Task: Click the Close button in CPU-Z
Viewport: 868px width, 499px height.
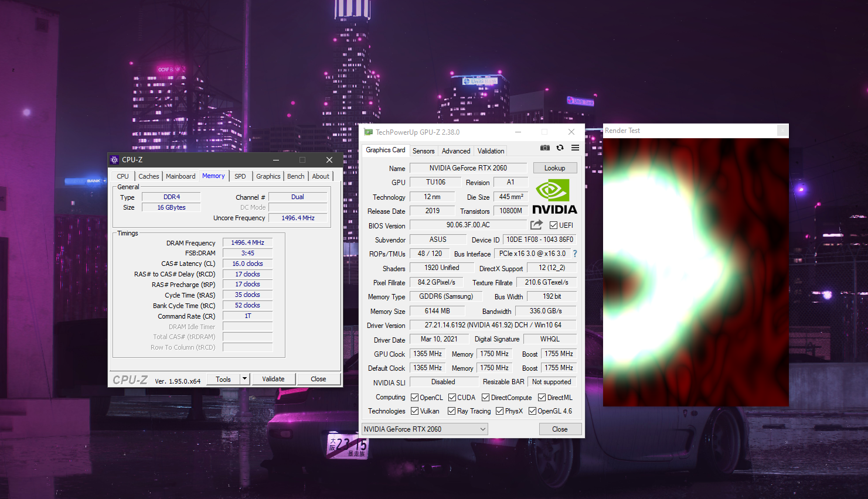Action: tap(319, 379)
